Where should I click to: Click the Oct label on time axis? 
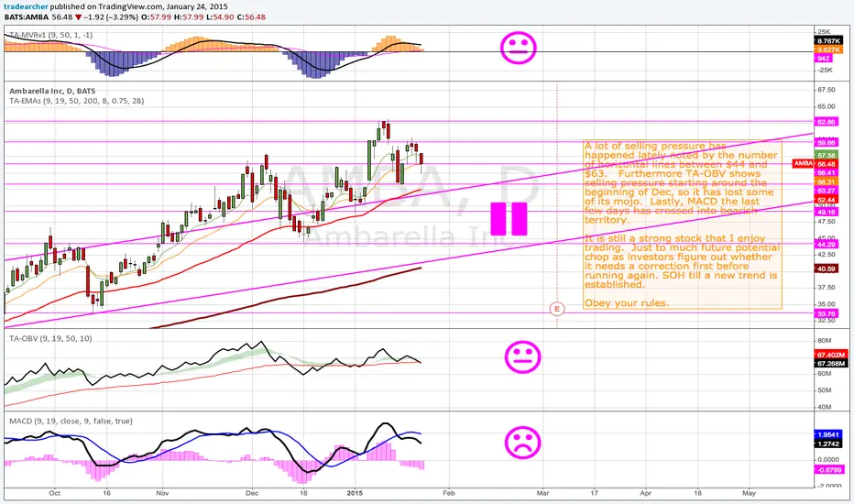tap(54, 493)
